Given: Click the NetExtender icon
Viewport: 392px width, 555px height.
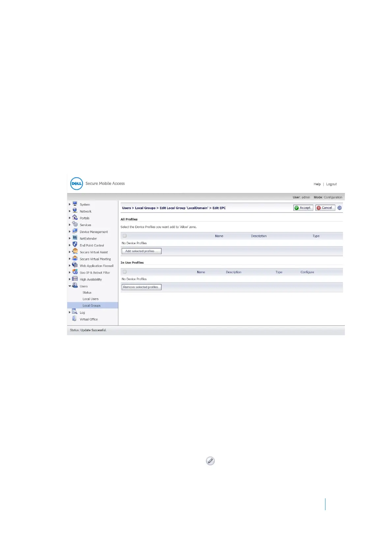Looking at the screenshot, I should pos(75,238).
